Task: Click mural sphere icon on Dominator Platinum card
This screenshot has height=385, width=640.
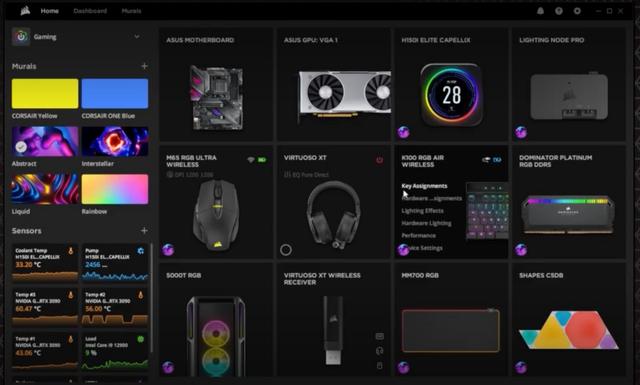Action: click(521, 249)
